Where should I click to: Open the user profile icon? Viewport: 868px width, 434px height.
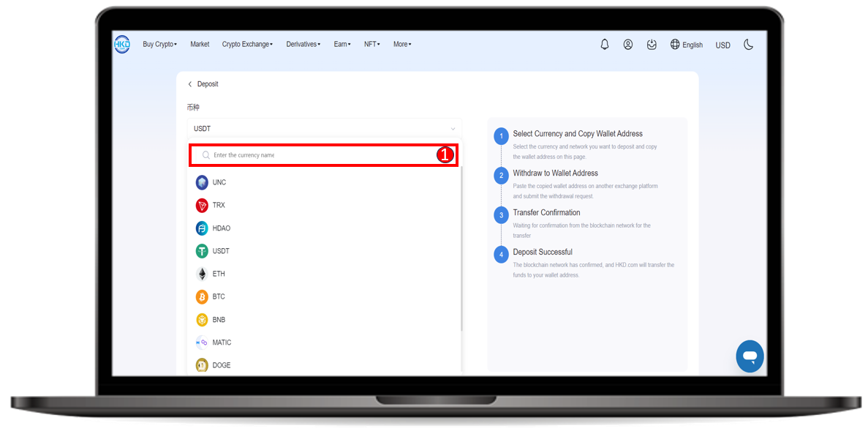tap(628, 45)
